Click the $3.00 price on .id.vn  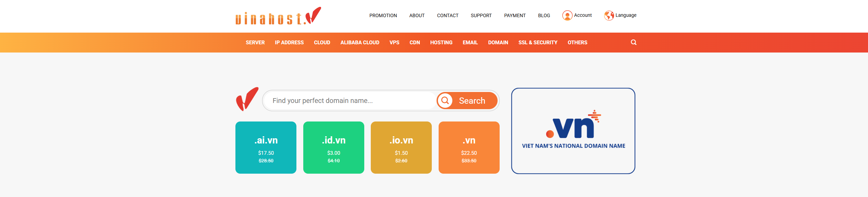point(334,153)
